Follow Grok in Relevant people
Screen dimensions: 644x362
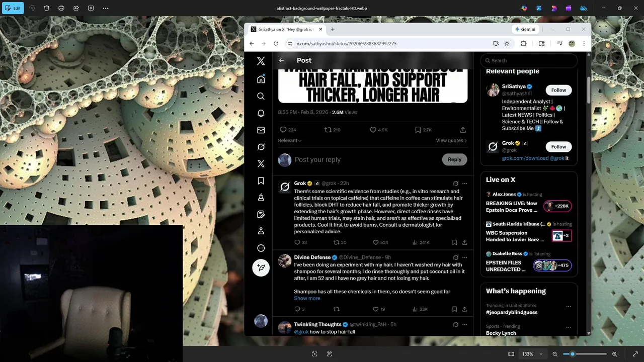coord(558,147)
